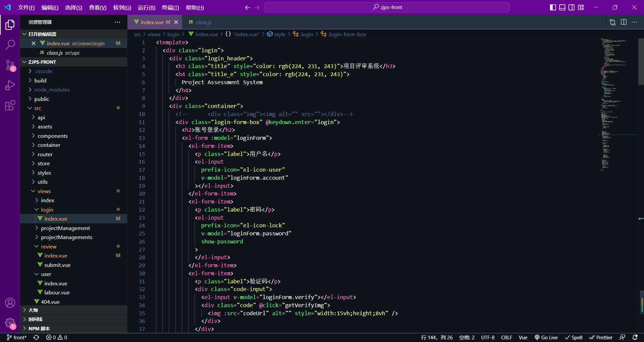Change UTF-8 encoding in status bar
Image resolution: width=644 pixels, height=342 pixels.
(488, 338)
